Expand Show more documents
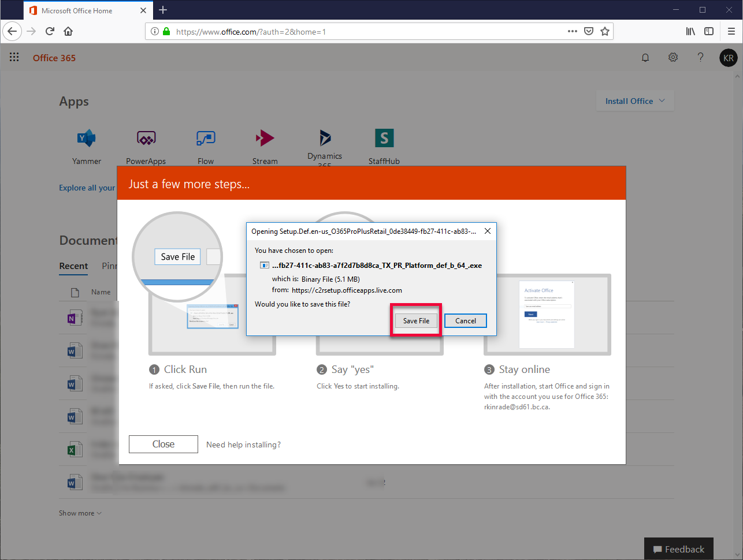 pos(80,513)
